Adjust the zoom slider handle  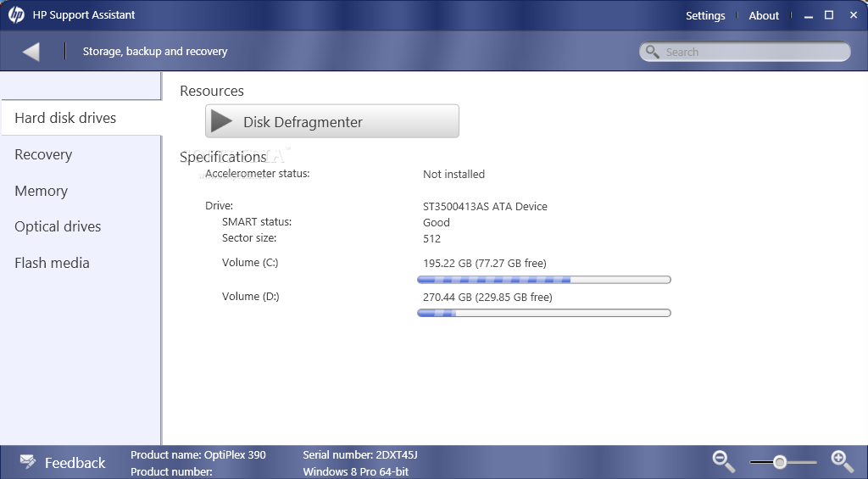pyautogui.click(x=780, y=462)
